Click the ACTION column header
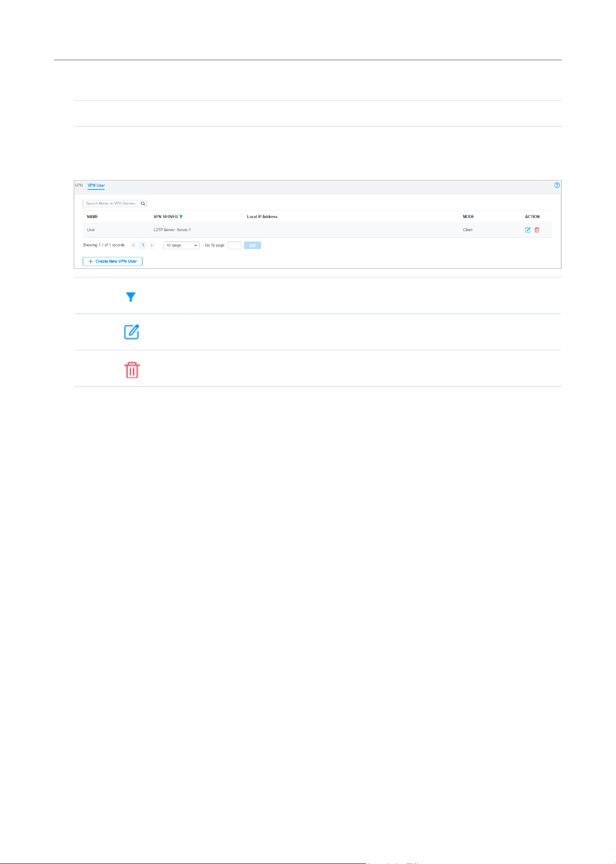This screenshot has width=616, height=864. (x=532, y=217)
